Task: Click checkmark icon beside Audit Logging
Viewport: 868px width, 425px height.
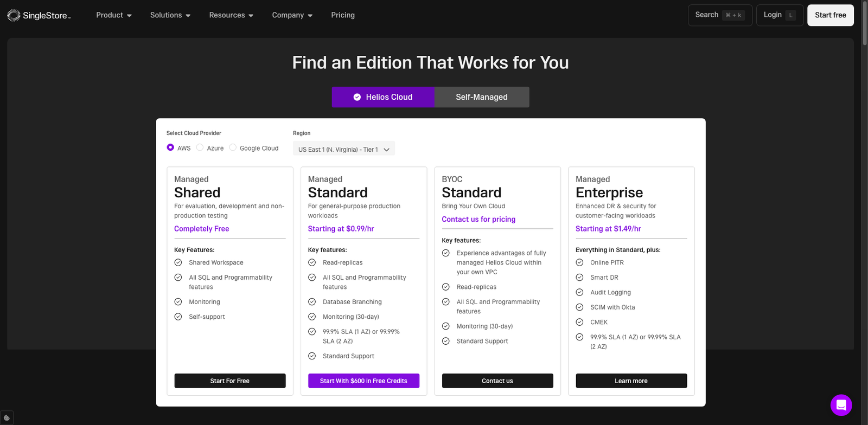Action: pyautogui.click(x=579, y=292)
